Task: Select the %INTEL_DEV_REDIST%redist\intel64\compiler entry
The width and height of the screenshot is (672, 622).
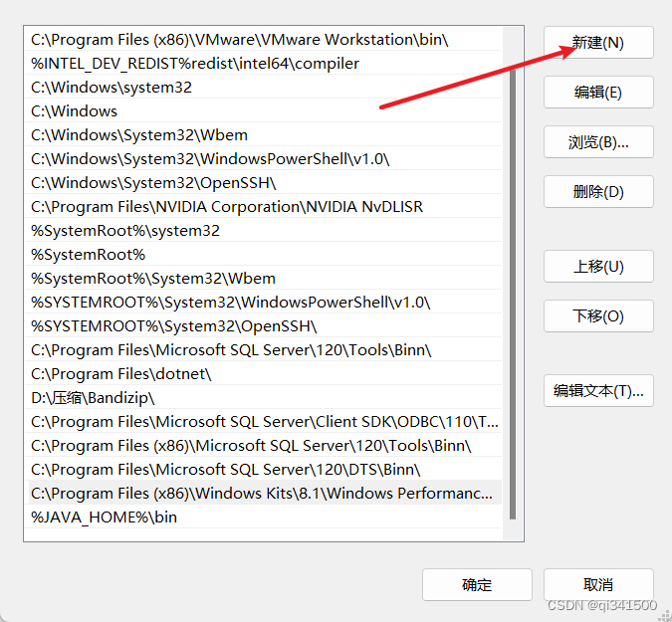Action: pyautogui.click(x=263, y=64)
